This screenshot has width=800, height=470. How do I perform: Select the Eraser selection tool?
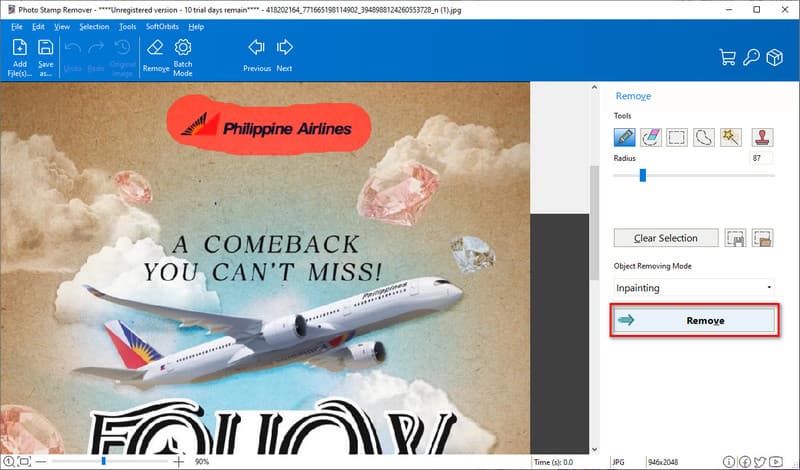(x=651, y=137)
